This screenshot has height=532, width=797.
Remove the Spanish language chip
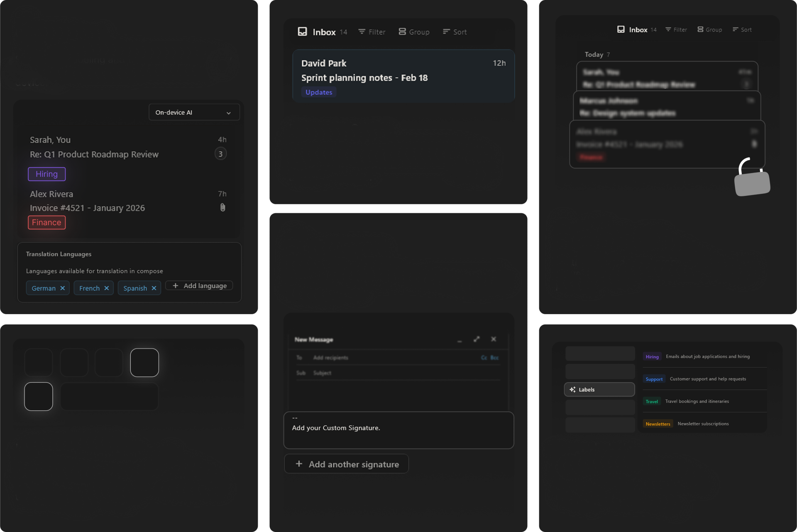pos(154,288)
